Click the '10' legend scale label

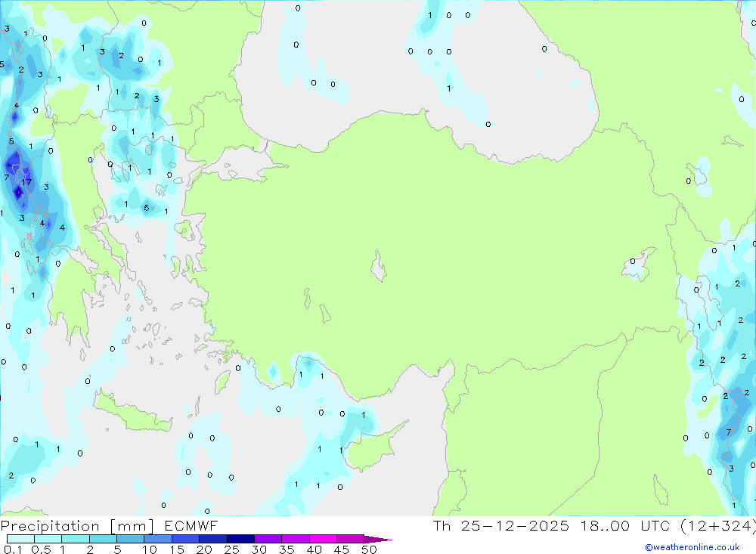(x=150, y=549)
